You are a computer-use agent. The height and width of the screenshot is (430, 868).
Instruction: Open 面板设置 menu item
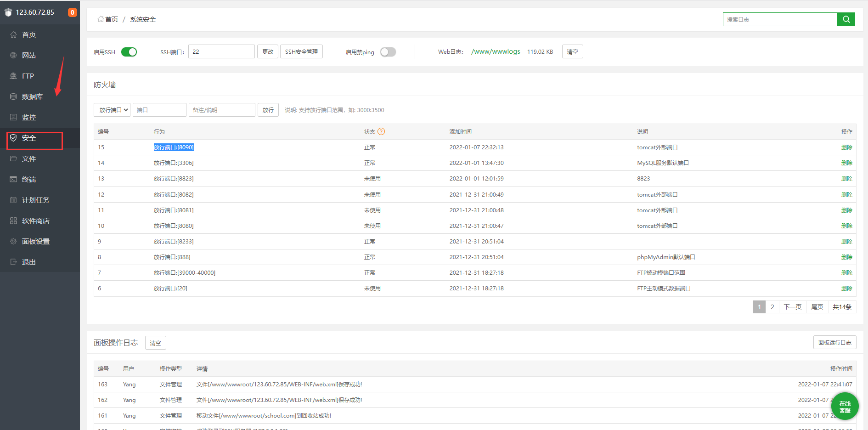(36, 241)
